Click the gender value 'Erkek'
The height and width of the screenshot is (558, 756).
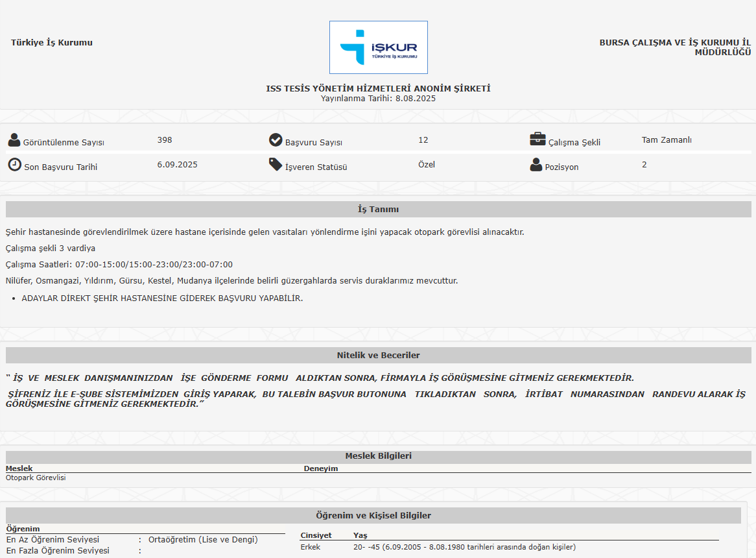(310, 547)
